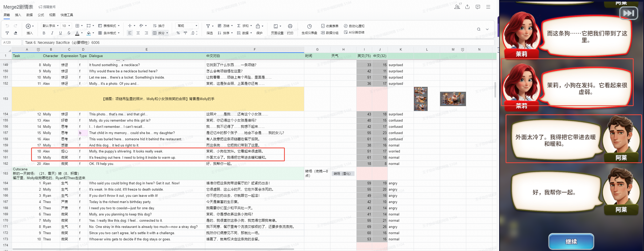Open the font size 10 dropdown
Screen dimensions: 644x251
[x=66, y=26]
